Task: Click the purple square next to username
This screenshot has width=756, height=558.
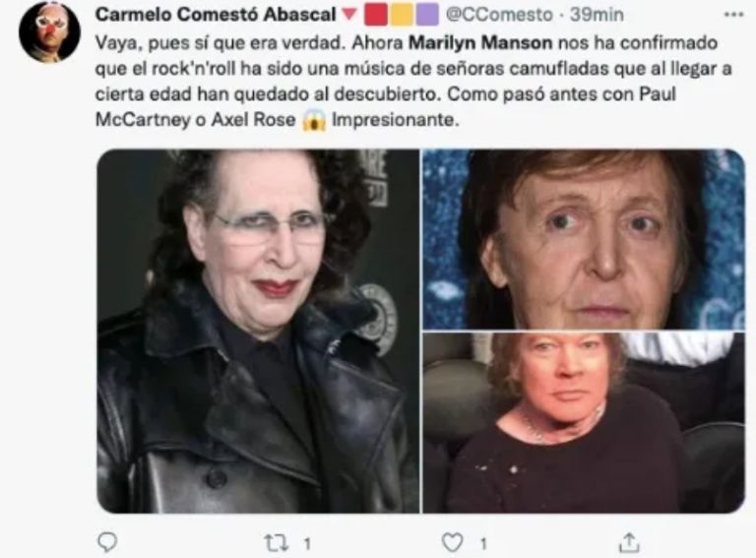Action: pos(427,15)
